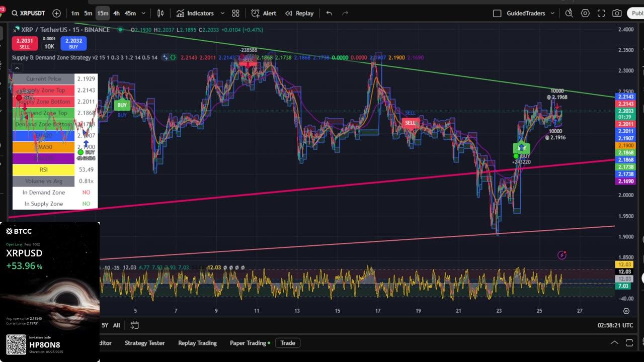Create an Alert

click(x=264, y=13)
